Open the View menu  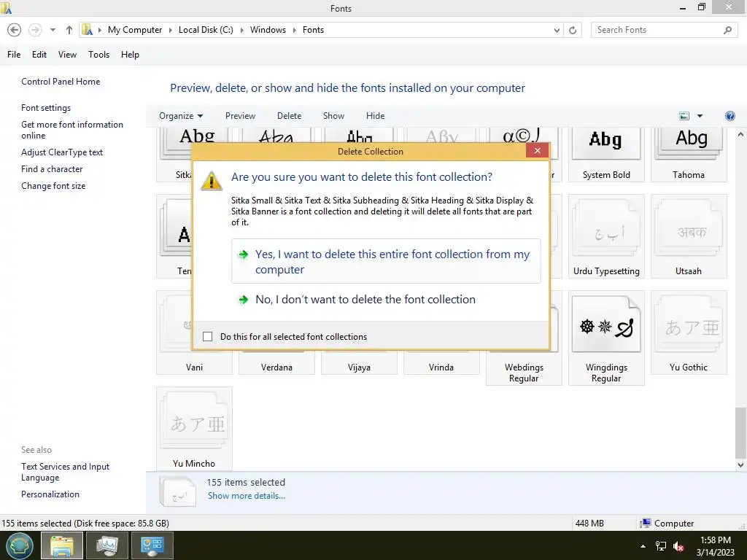pos(67,55)
